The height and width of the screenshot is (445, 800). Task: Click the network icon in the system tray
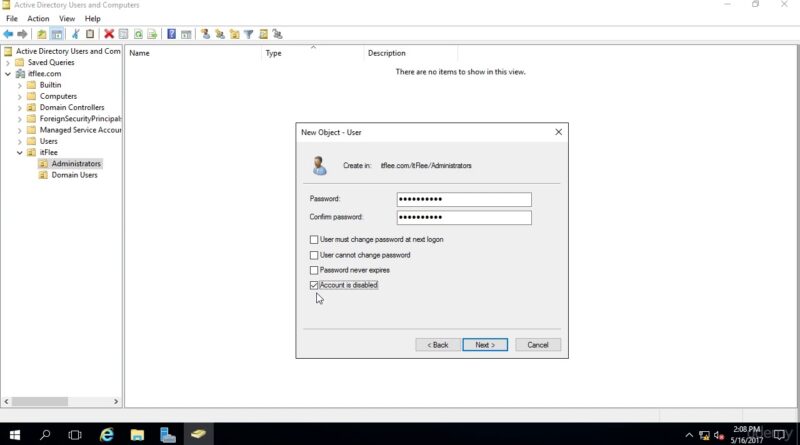tap(704, 435)
